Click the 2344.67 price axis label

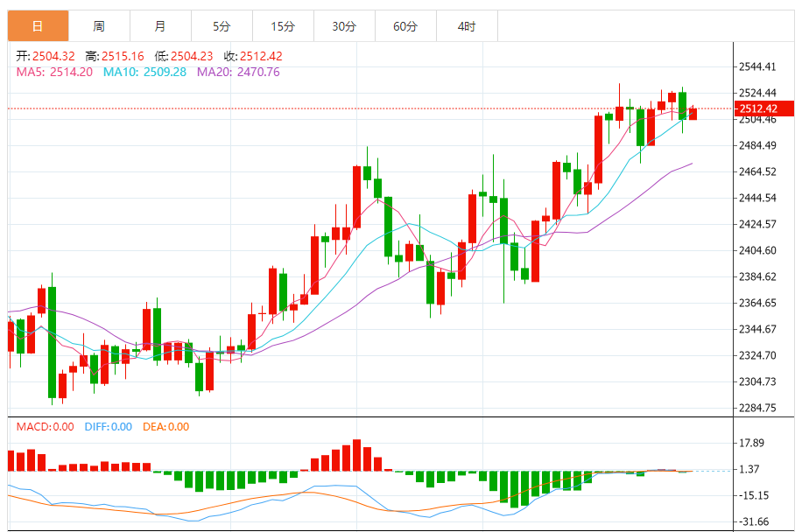[757, 329]
